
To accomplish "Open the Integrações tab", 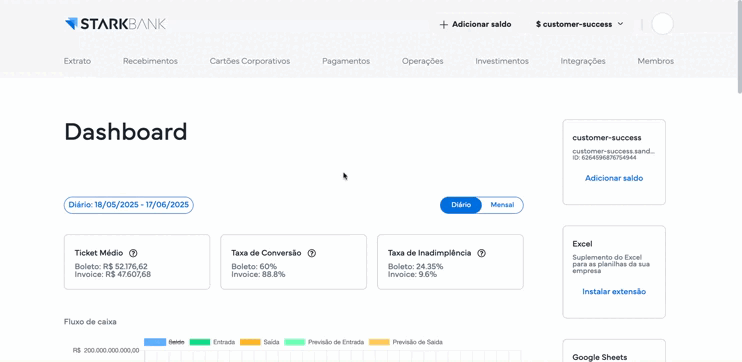I will 583,61.
